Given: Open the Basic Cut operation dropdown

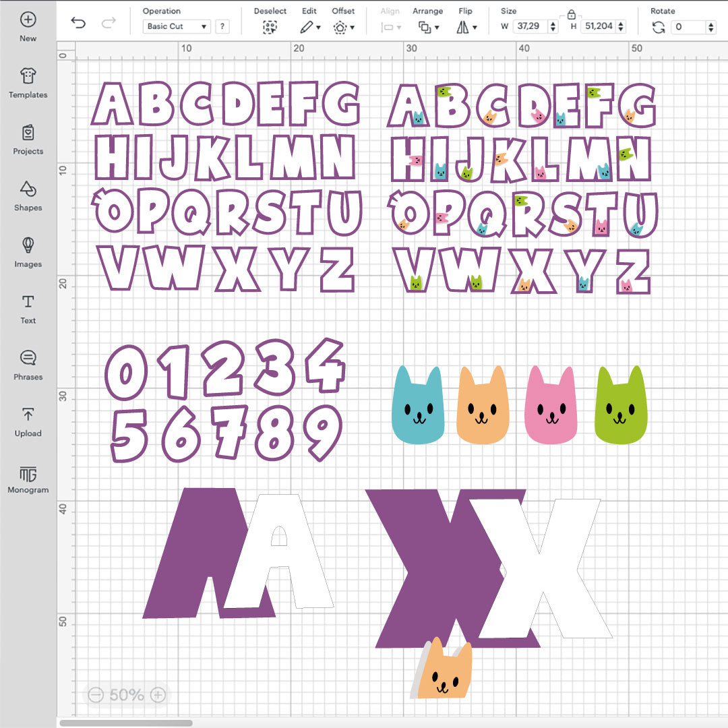Looking at the screenshot, I should tap(177, 26).
